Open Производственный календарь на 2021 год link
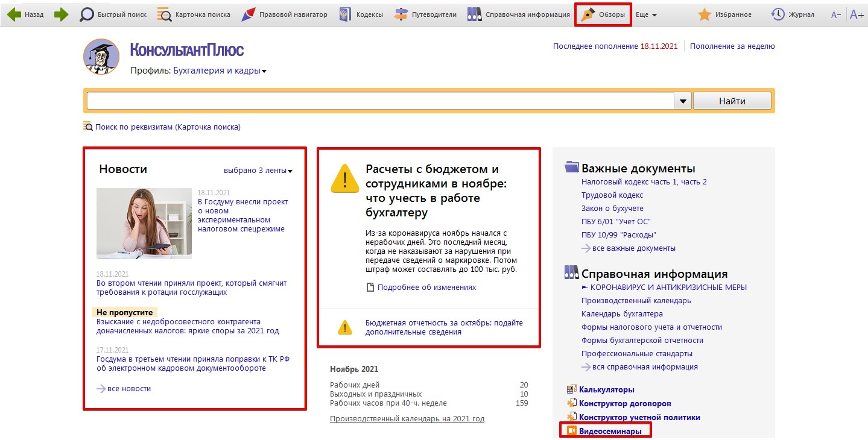Image resolution: width=868 pixels, height=440 pixels. [x=407, y=419]
